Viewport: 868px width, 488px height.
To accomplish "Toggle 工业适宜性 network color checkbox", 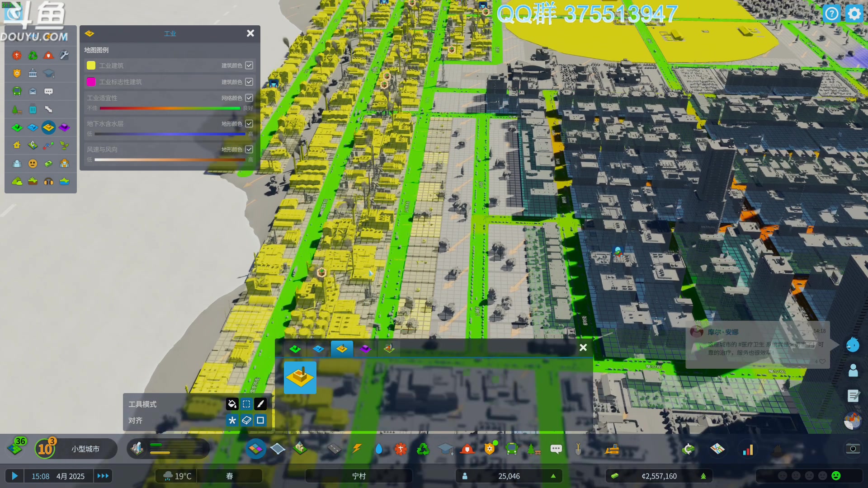I will coord(249,98).
